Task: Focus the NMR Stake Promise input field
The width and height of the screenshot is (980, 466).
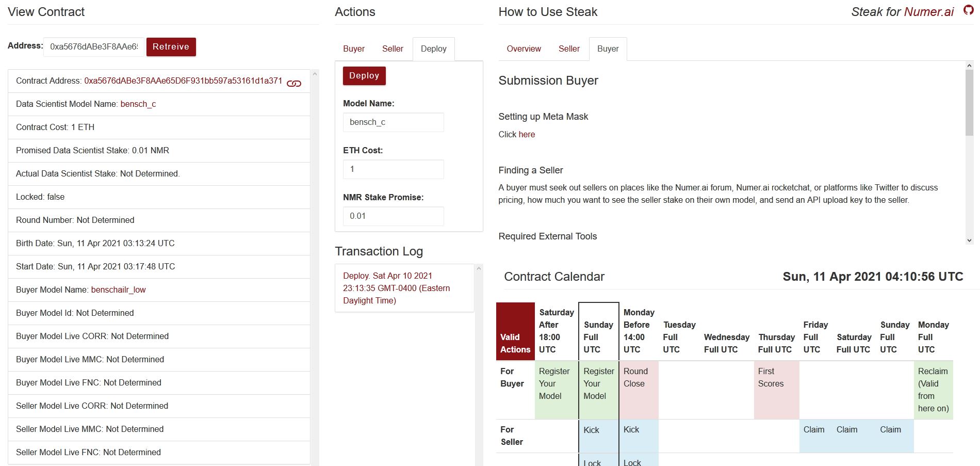Action: click(394, 216)
